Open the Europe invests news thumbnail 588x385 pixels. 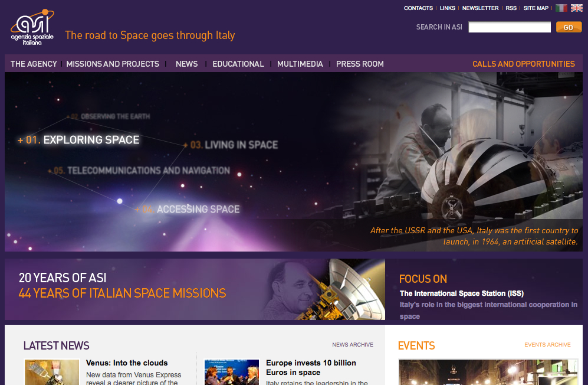coord(232,372)
